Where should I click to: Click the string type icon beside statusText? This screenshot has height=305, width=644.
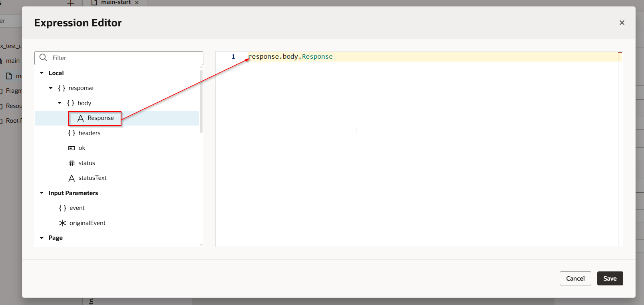pyautogui.click(x=72, y=178)
